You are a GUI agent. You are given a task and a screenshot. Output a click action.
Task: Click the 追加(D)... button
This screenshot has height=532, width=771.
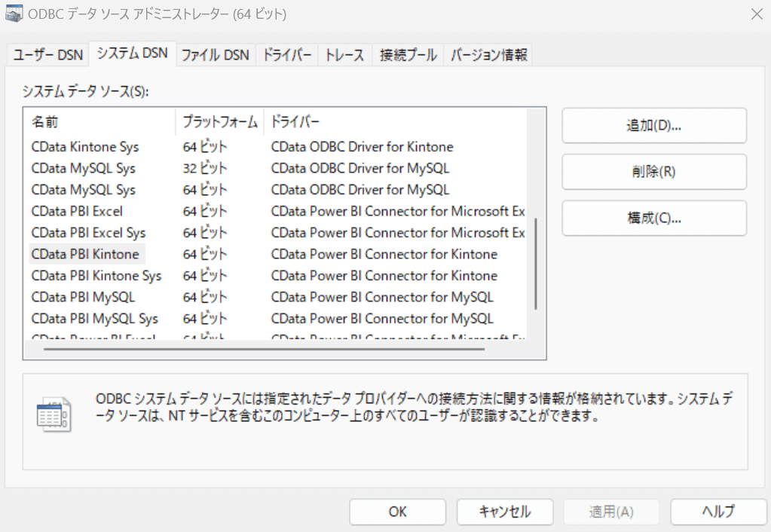click(x=654, y=125)
